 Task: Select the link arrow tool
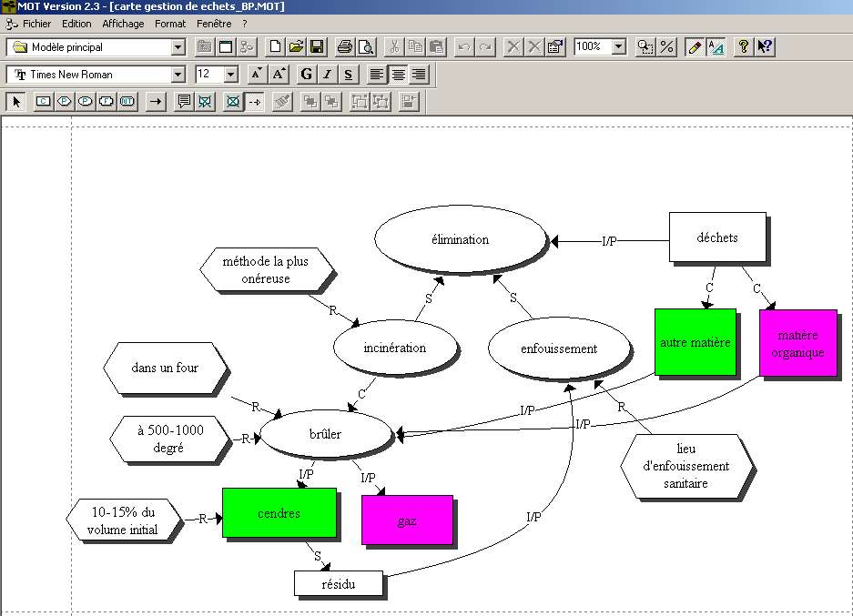pyautogui.click(x=156, y=102)
